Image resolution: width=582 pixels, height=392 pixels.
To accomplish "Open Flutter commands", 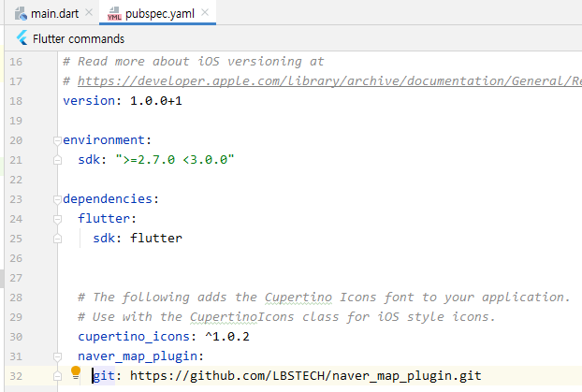I will [x=79, y=39].
